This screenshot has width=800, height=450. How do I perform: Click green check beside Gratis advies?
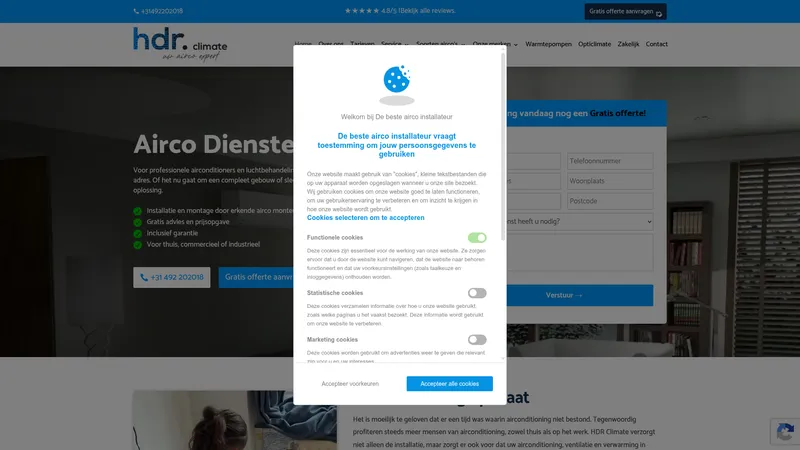pos(137,222)
